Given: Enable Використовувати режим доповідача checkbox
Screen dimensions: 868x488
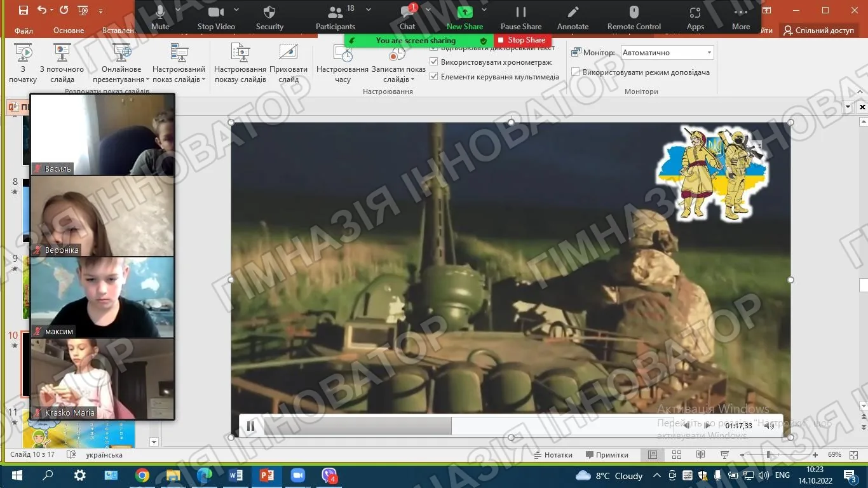Looking at the screenshot, I should click(576, 72).
